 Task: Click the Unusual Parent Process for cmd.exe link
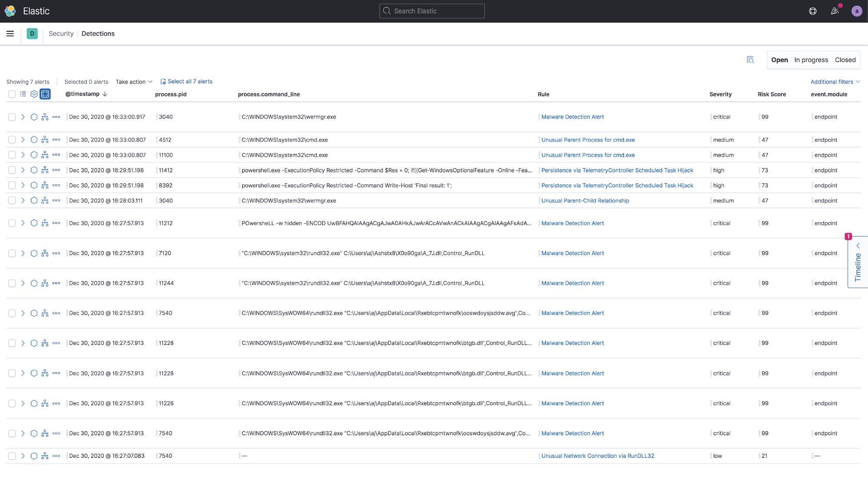[x=588, y=139]
